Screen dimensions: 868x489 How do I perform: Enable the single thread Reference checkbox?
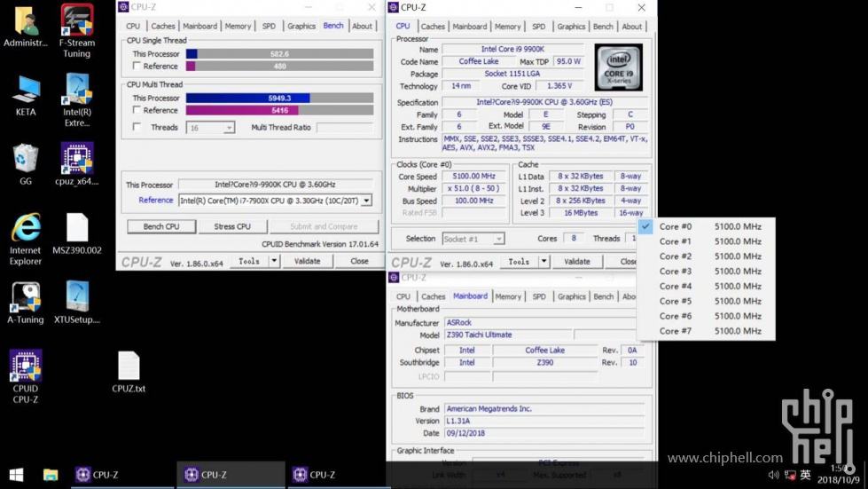point(137,66)
